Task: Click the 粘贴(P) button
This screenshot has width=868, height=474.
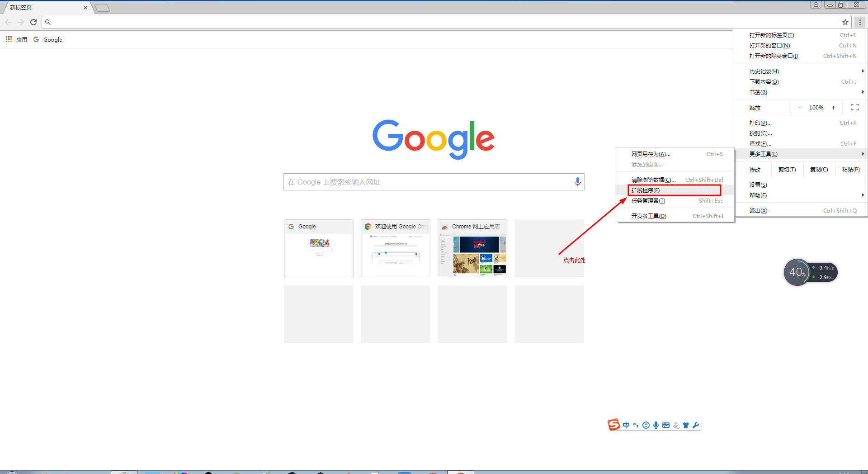Action: click(x=851, y=170)
